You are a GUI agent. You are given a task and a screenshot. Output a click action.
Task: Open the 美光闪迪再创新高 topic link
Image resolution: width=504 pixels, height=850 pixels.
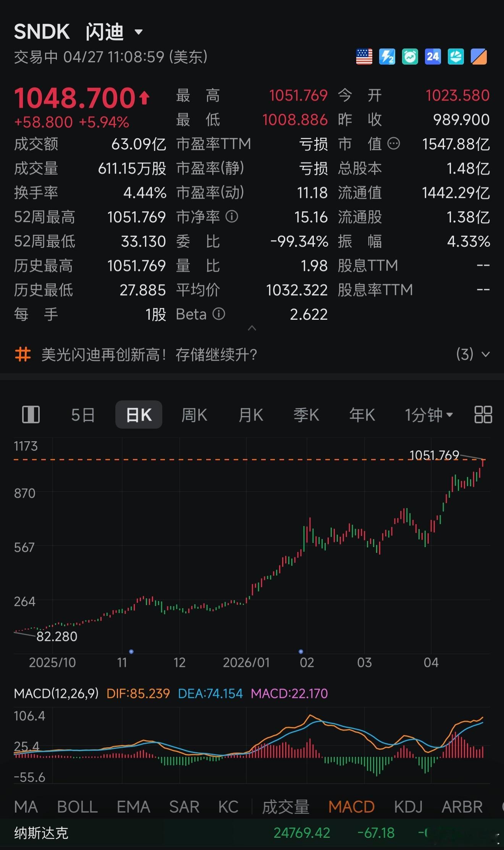[149, 355]
